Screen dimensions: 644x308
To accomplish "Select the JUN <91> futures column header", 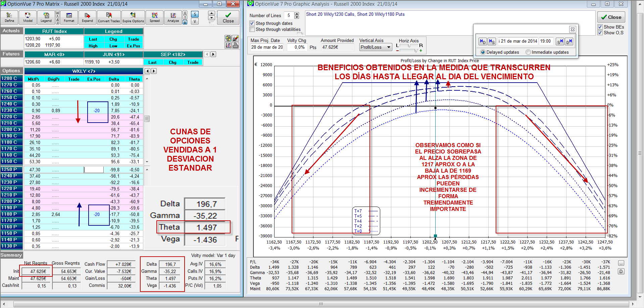I will point(114,54).
